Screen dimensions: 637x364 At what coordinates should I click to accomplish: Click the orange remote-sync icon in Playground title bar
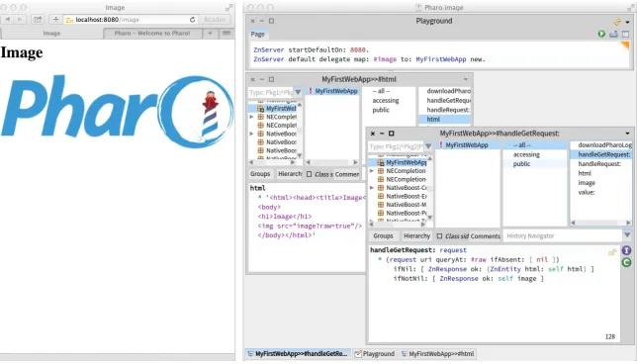617,22
